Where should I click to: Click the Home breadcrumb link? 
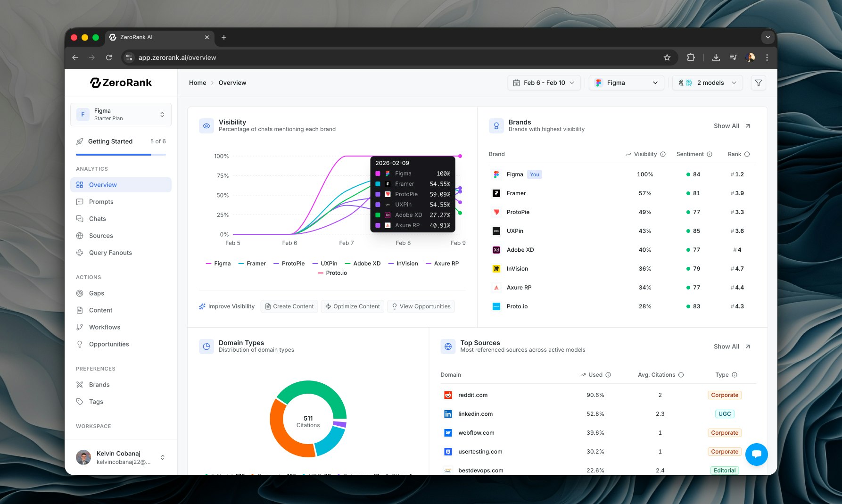pos(198,83)
